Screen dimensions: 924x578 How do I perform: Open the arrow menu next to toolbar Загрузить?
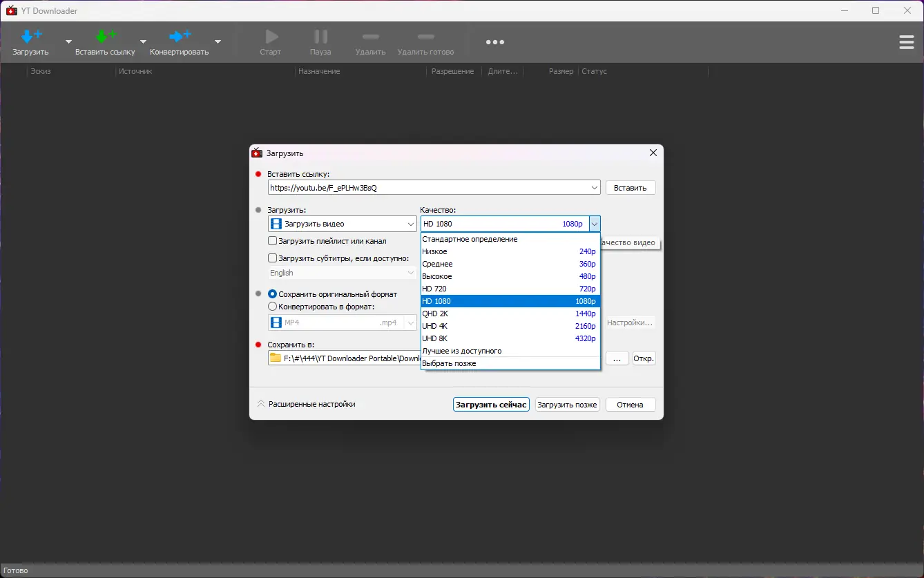(x=68, y=41)
